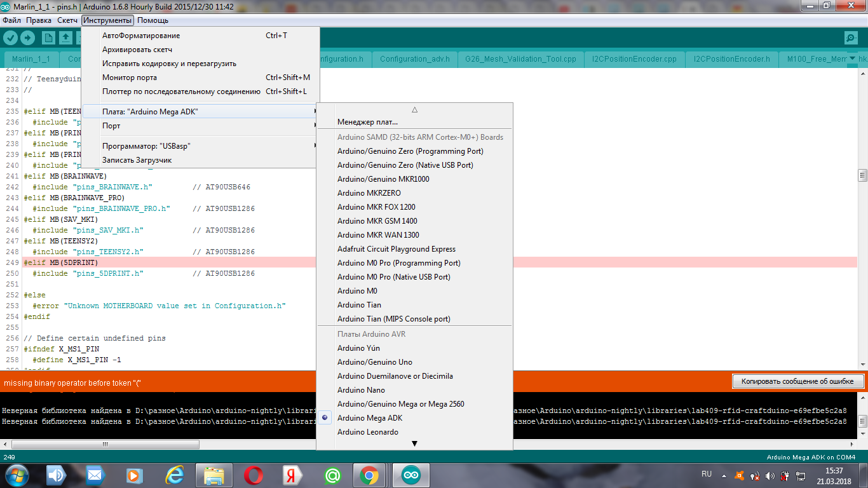
Task: Select Исправить кодировку и перезагрузить
Action: click(x=200, y=64)
